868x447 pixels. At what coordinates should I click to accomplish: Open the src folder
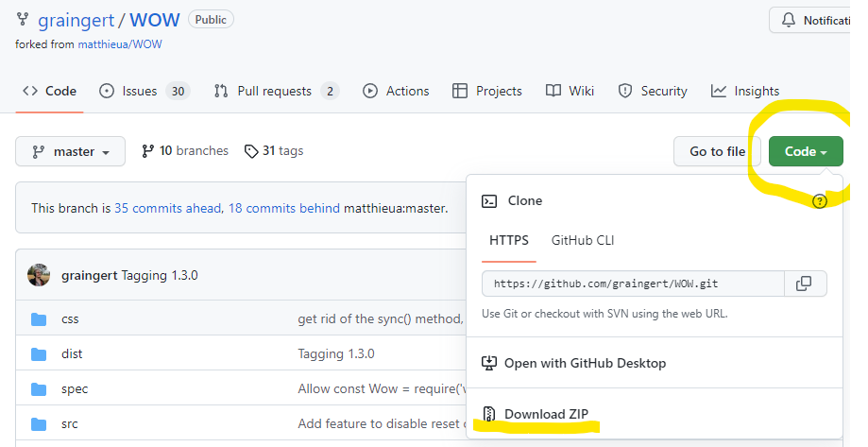tap(70, 423)
